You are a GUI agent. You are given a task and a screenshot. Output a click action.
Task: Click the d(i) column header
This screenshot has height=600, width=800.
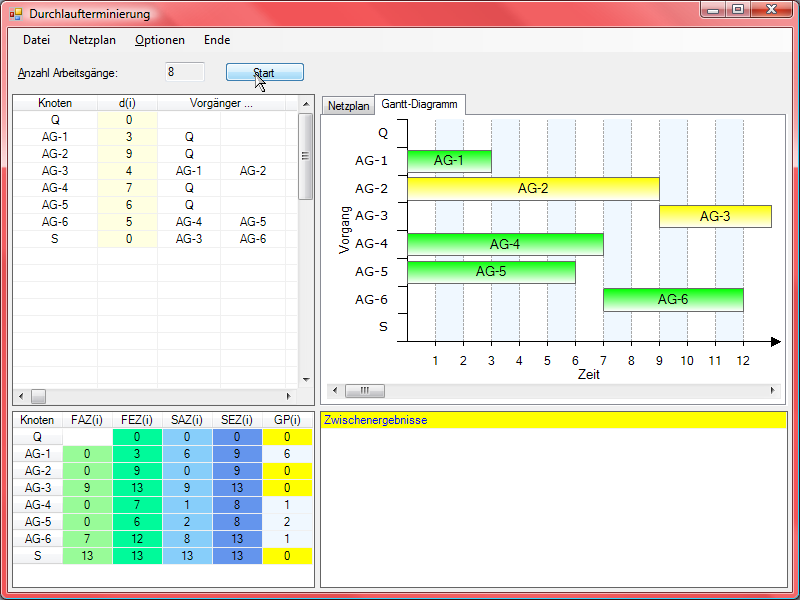pyautogui.click(x=127, y=103)
